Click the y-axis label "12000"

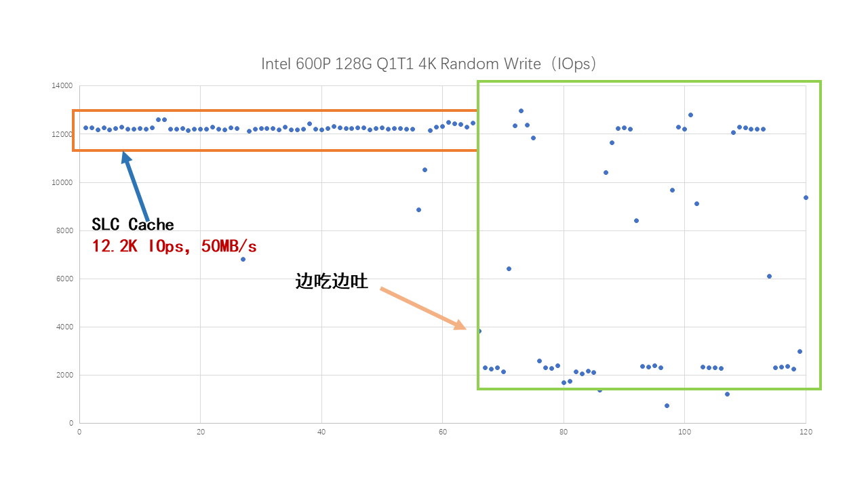62,134
